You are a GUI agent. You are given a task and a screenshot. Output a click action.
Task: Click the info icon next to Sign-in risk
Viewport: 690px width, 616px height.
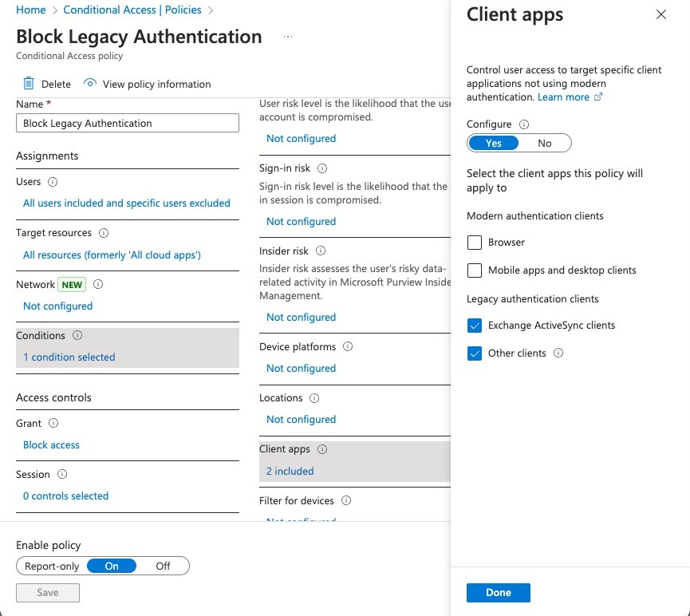pyautogui.click(x=322, y=168)
